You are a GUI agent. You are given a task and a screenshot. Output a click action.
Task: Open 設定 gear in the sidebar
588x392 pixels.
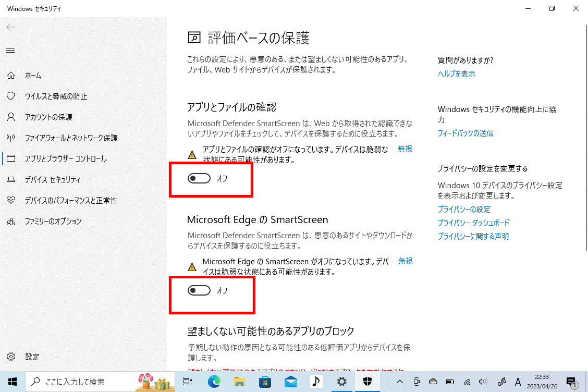pyautogui.click(x=11, y=357)
